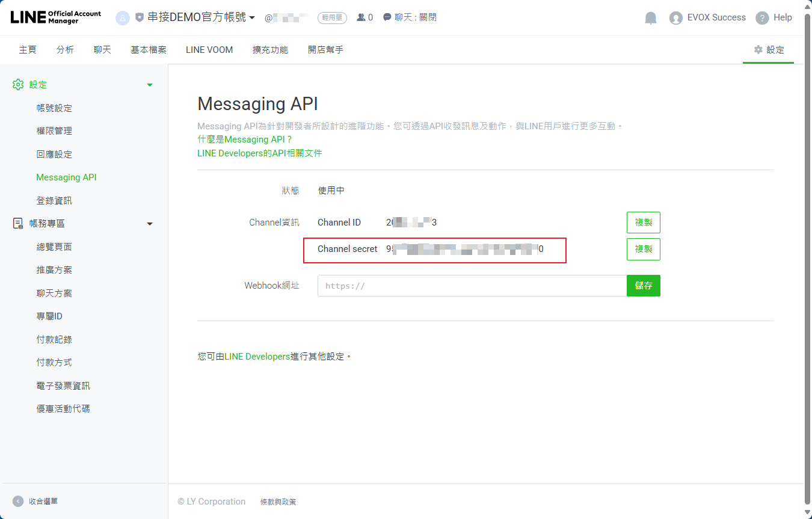The image size is (812, 519).
Task: Select 付款方式 in the sidebar
Action: coord(54,363)
